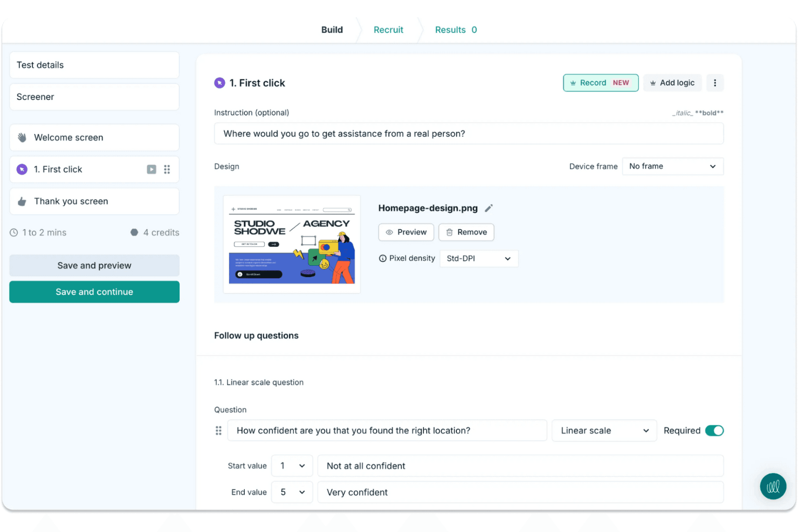Screen dimensions: 798x532
Task: Open the Linear scale question type dropdown
Action: (x=604, y=431)
